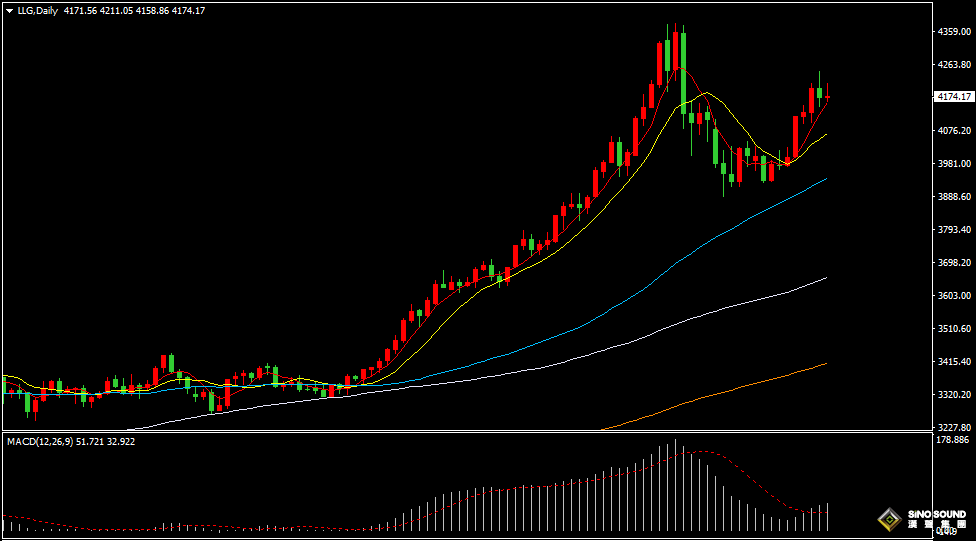Click the dropdown triangle beside LLG,Daily
The height and width of the screenshot is (541, 976).
click(9, 10)
